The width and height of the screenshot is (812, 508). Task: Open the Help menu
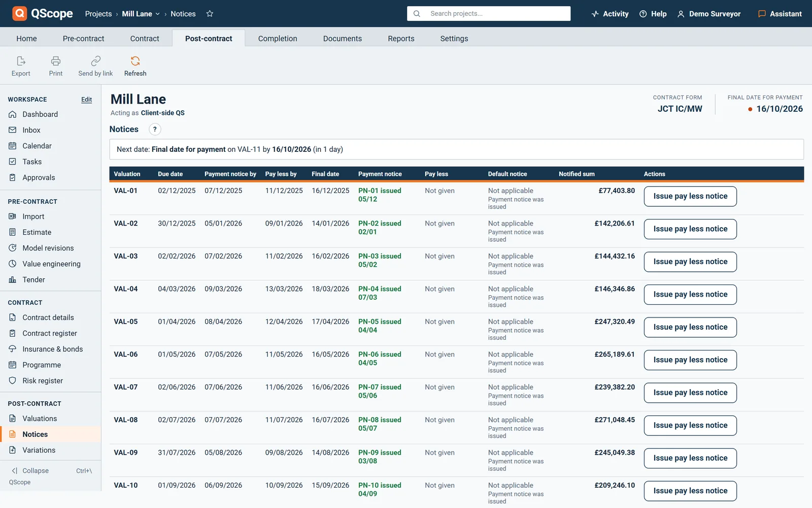pos(653,14)
